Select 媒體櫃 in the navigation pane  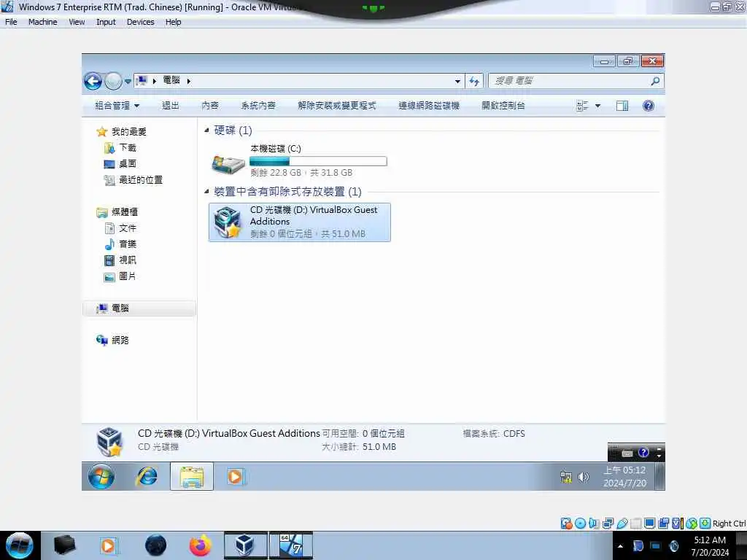coord(117,212)
